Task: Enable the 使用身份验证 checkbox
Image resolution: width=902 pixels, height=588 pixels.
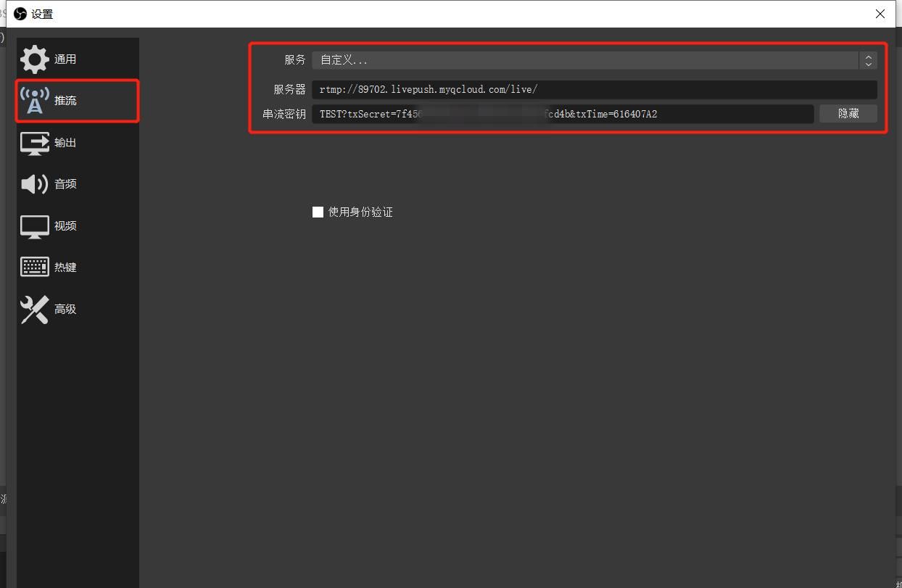Action: pos(318,212)
